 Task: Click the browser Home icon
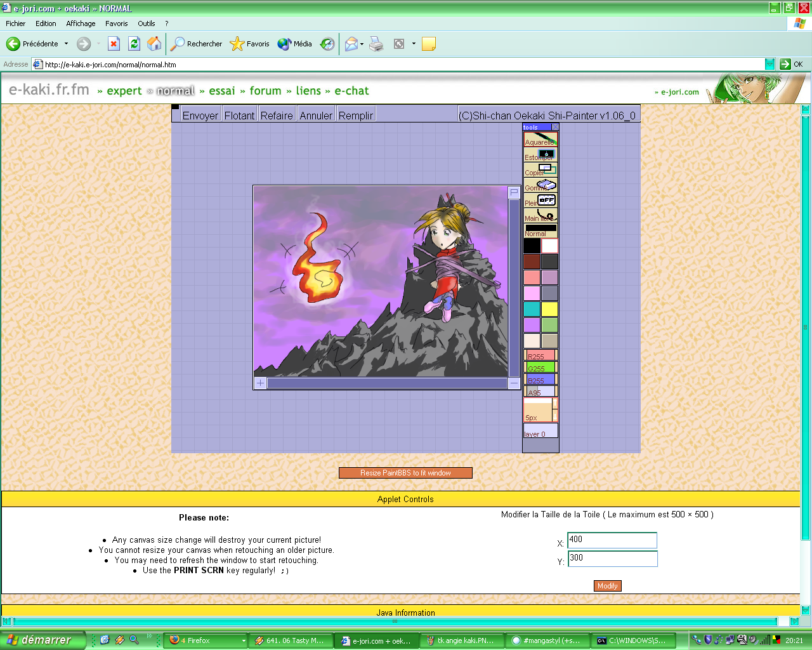[154, 44]
